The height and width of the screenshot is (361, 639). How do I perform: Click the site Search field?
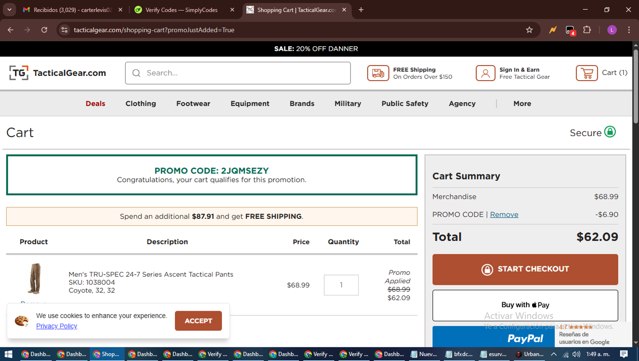click(238, 73)
